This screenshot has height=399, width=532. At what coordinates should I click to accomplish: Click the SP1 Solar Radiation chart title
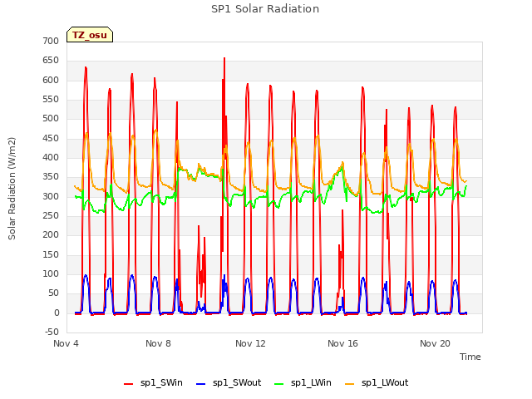[x=265, y=9]
